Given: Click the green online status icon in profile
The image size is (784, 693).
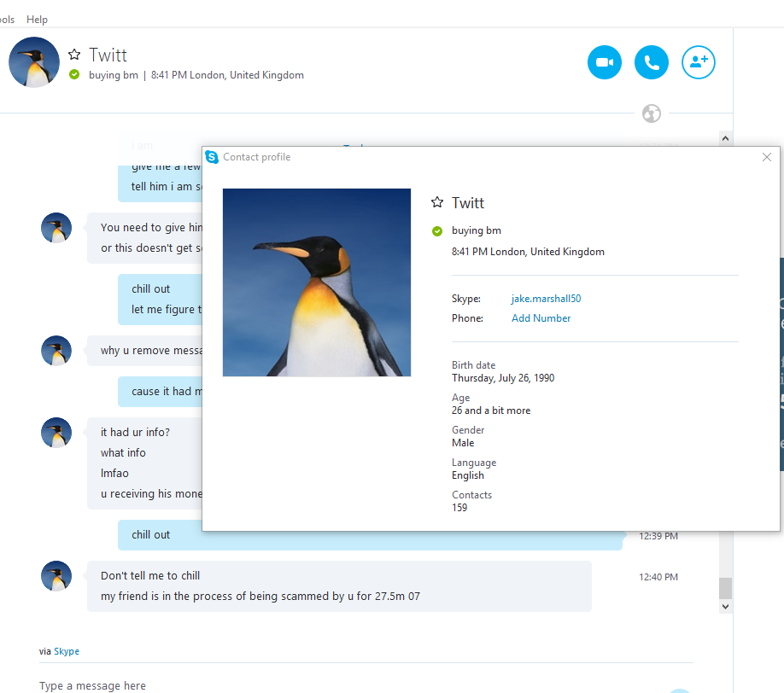Looking at the screenshot, I should coord(437,230).
